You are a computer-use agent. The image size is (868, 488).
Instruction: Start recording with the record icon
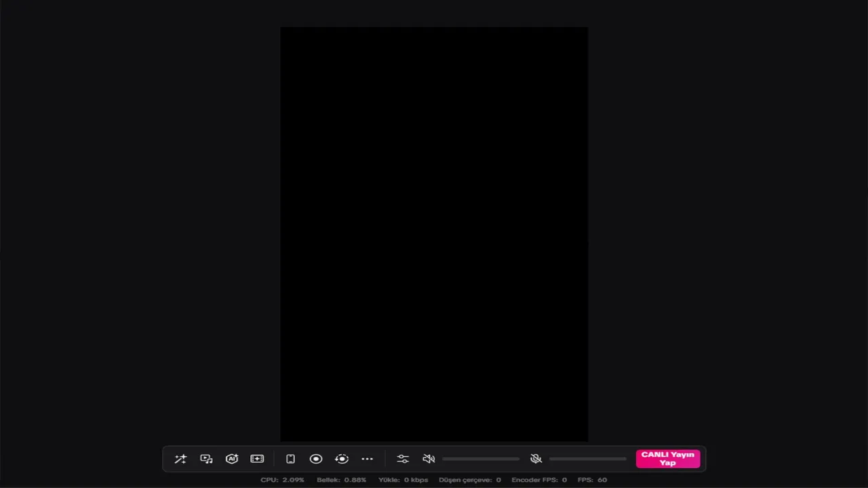coord(316,459)
